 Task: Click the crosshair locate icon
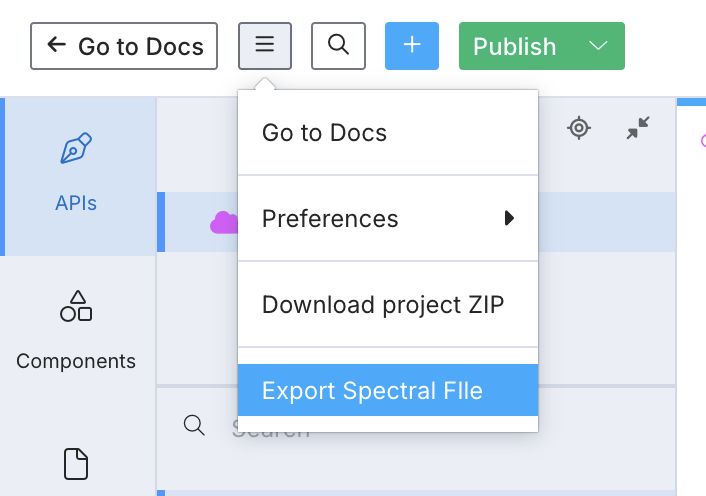tap(579, 128)
